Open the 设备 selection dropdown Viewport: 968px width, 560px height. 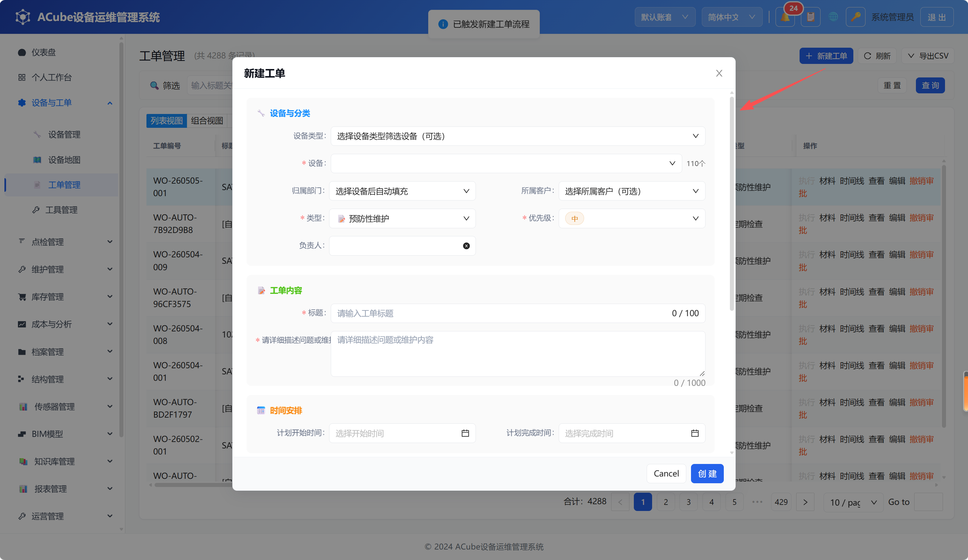(x=506, y=163)
